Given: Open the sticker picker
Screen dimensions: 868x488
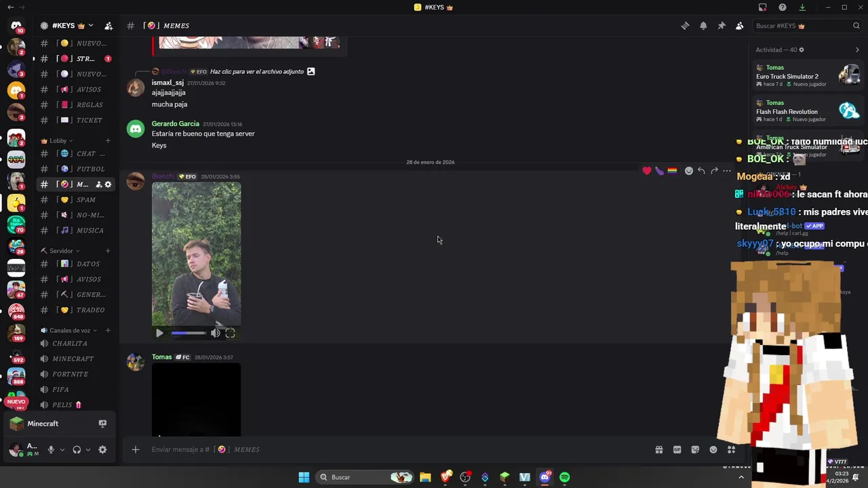Looking at the screenshot, I should click(x=695, y=449).
